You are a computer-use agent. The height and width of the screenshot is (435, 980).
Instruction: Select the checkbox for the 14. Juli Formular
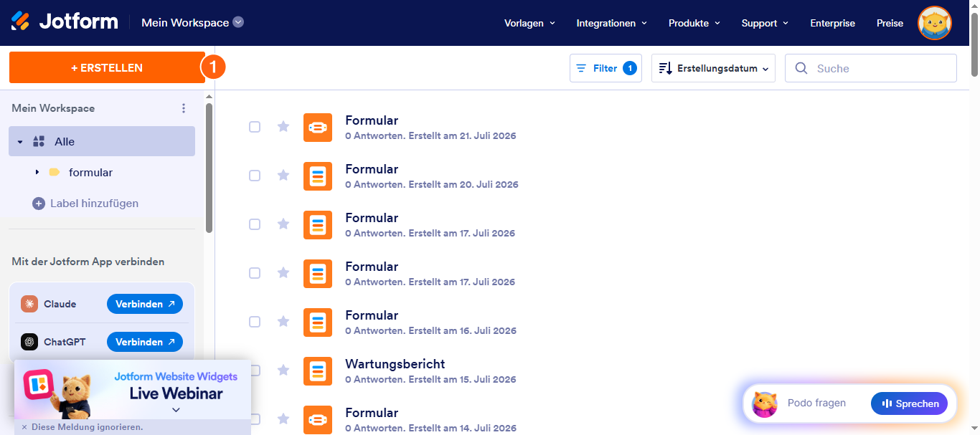255,419
